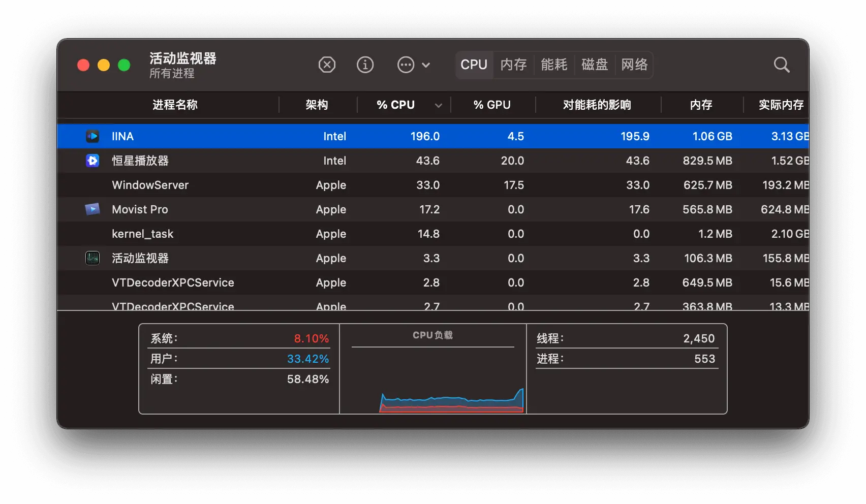Sort by 对能耗的影响 column header

pyautogui.click(x=597, y=105)
